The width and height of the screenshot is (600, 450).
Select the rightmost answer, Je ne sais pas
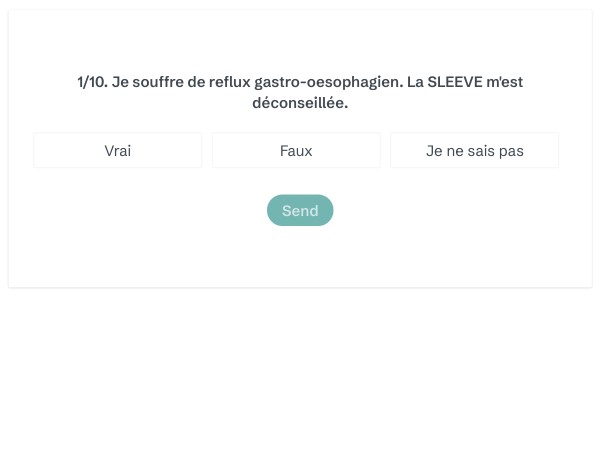point(474,151)
